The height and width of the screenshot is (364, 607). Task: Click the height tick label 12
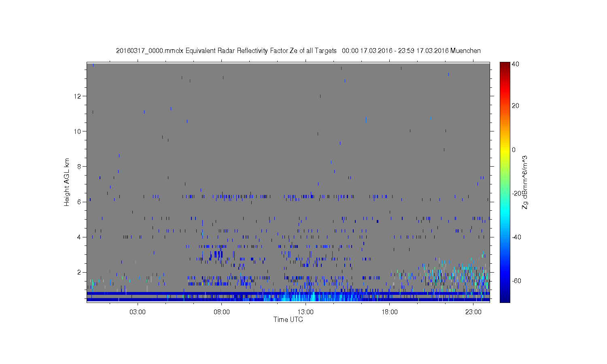click(78, 96)
